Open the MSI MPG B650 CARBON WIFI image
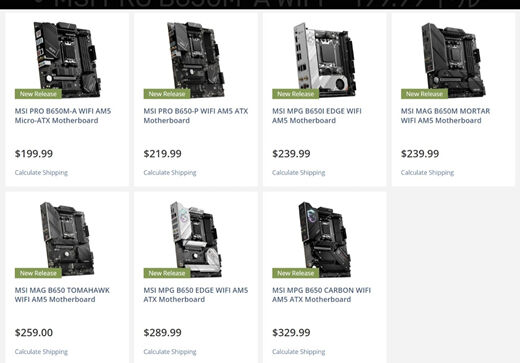Screen dimensions: 520x363 click(324, 239)
